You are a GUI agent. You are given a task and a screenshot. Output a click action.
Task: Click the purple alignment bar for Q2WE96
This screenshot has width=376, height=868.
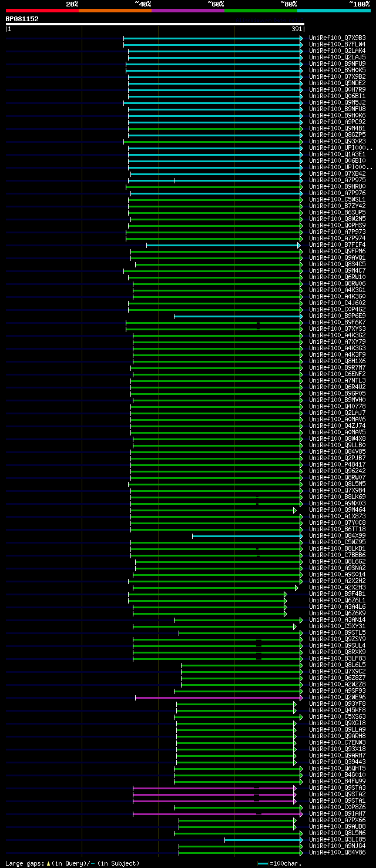[219, 698]
